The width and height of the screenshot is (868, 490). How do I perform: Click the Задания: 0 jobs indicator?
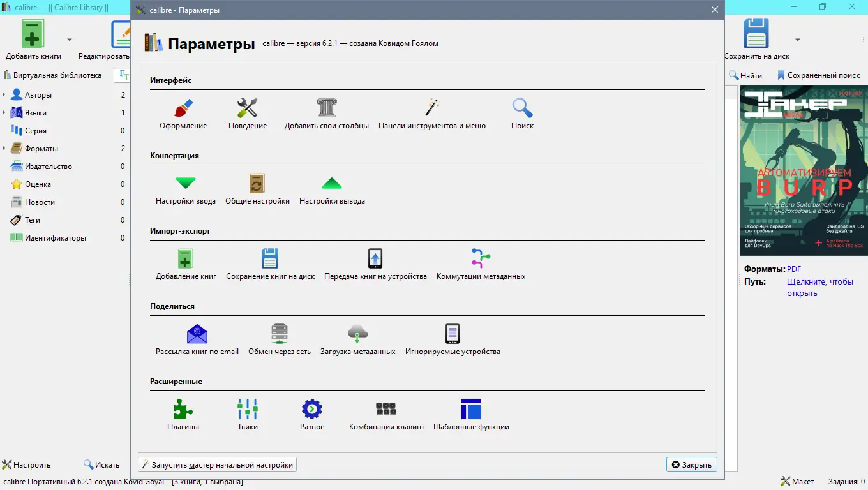846,482
